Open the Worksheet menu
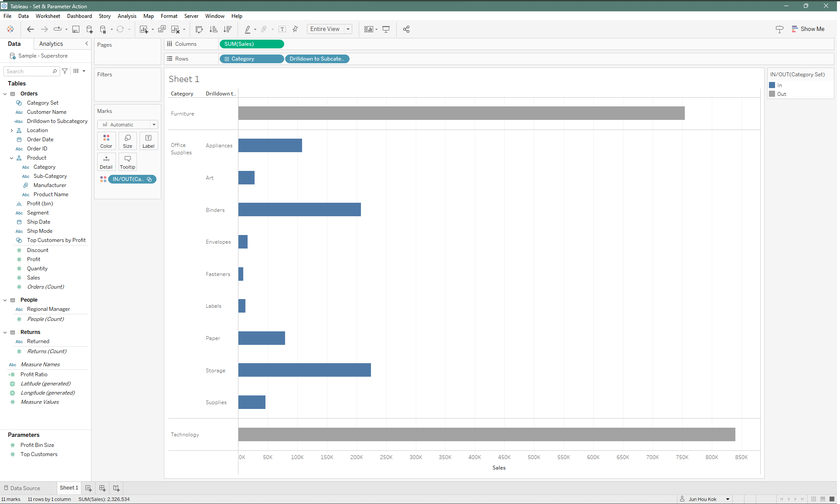Viewport: 840px width, 504px height. [48, 16]
